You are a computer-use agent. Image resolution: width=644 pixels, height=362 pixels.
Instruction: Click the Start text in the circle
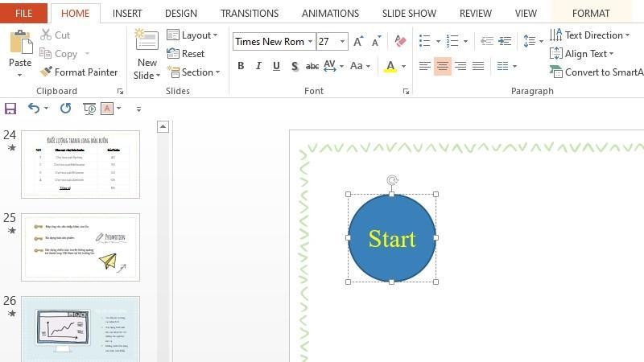point(392,238)
